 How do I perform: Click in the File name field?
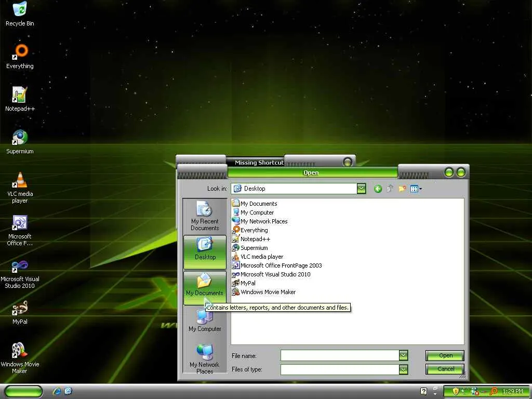(x=340, y=355)
